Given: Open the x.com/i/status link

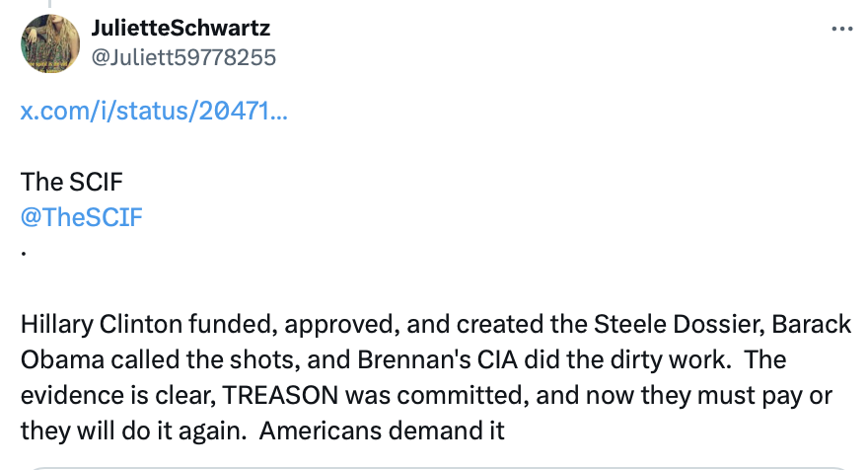Looking at the screenshot, I should click(154, 112).
